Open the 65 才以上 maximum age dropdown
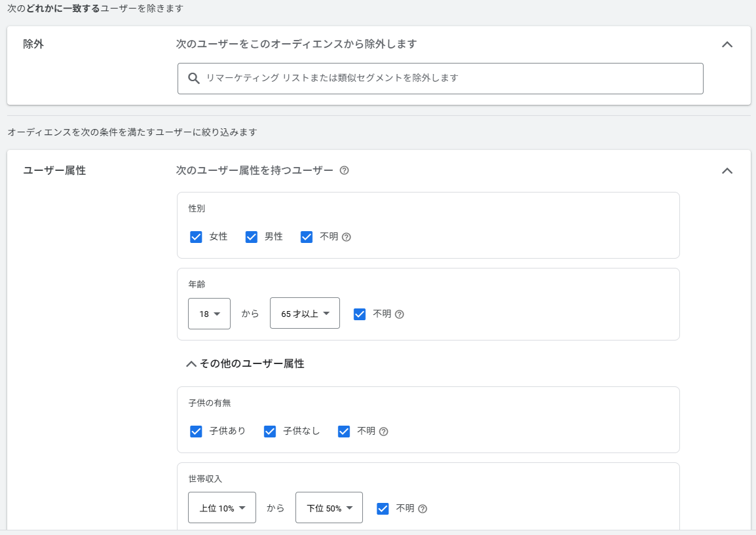 [305, 314]
